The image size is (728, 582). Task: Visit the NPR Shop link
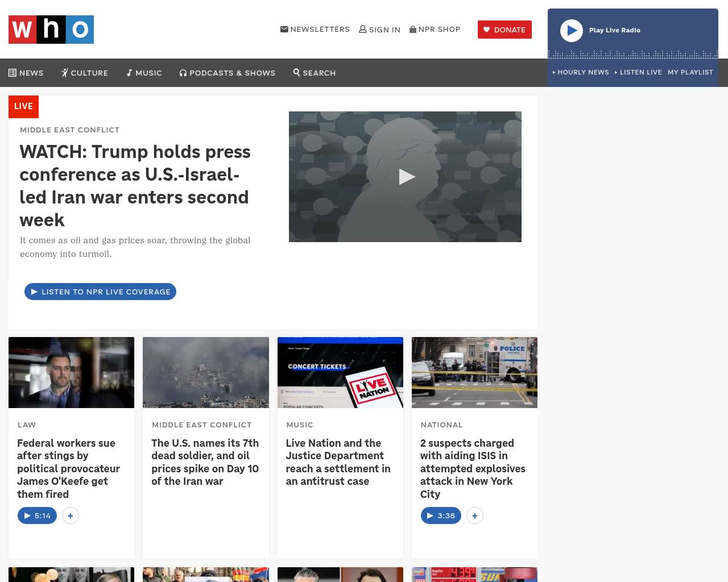click(x=435, y=29)
